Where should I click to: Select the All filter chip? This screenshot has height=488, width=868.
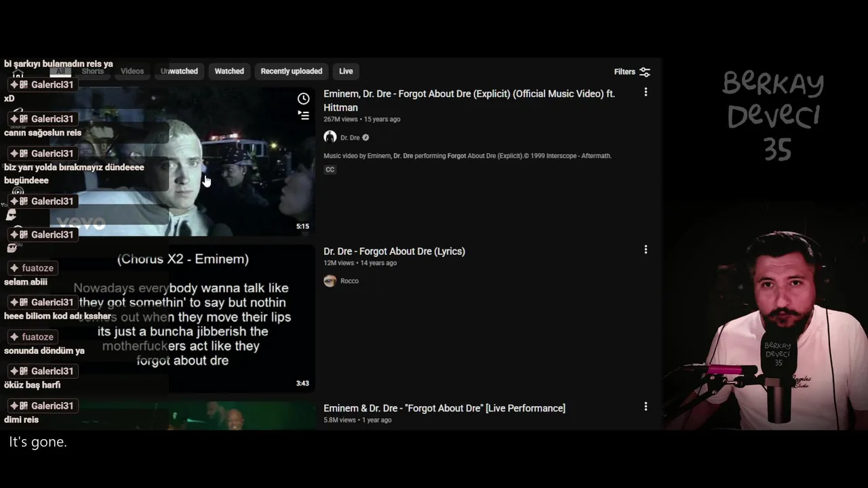point(60,71)
